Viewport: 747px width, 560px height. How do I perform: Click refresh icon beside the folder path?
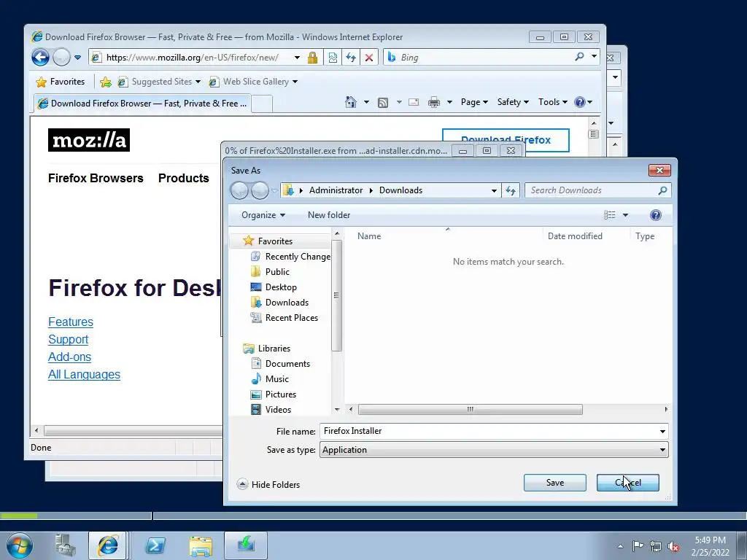[510, 190]
